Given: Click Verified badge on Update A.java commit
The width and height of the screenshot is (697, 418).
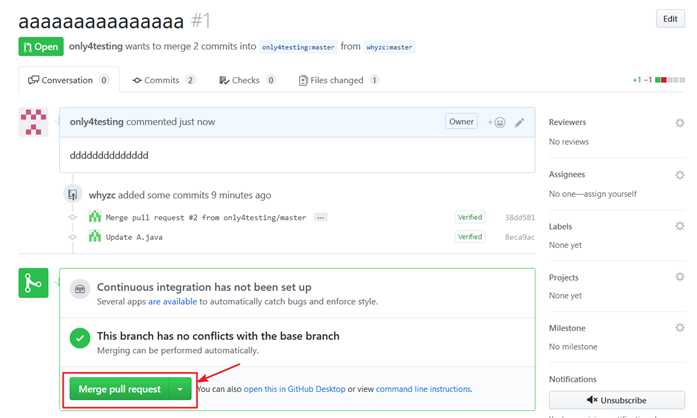Looking at the screenshot, I should coord(470,237).
